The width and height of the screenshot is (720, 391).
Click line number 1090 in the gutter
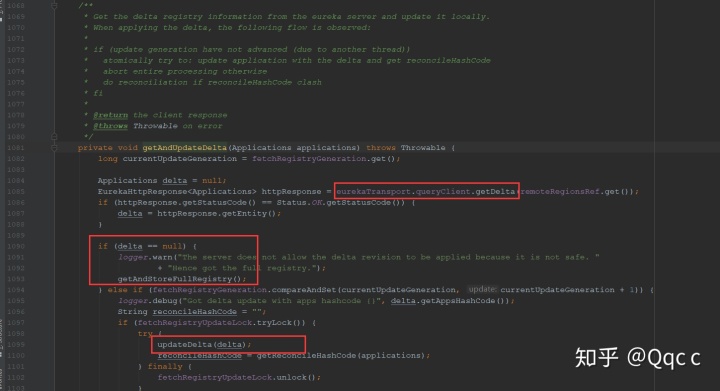tap(16, 246)
